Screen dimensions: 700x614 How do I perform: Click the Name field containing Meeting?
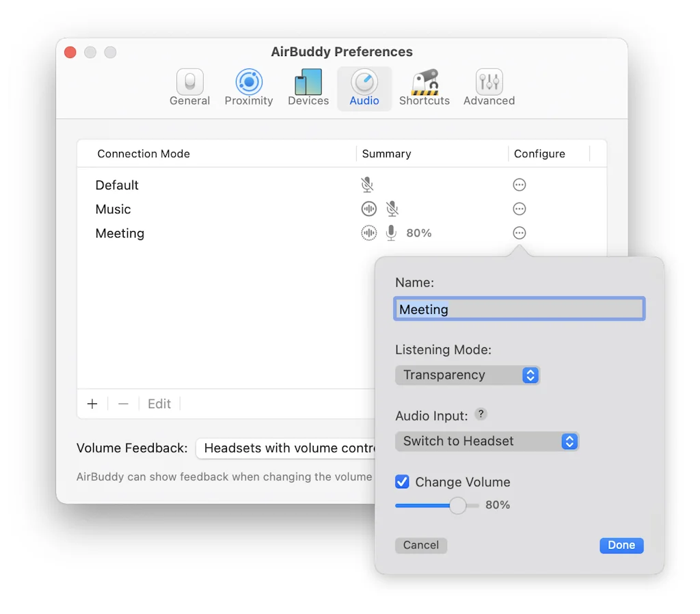(x=520, y=308)
